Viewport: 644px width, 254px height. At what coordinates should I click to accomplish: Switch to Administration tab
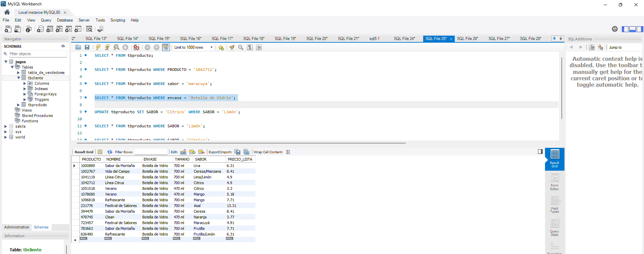(x=17, y=227)
